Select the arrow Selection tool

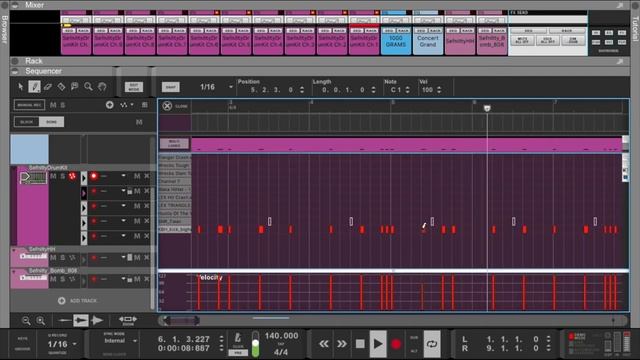click(x=21, y=87)
